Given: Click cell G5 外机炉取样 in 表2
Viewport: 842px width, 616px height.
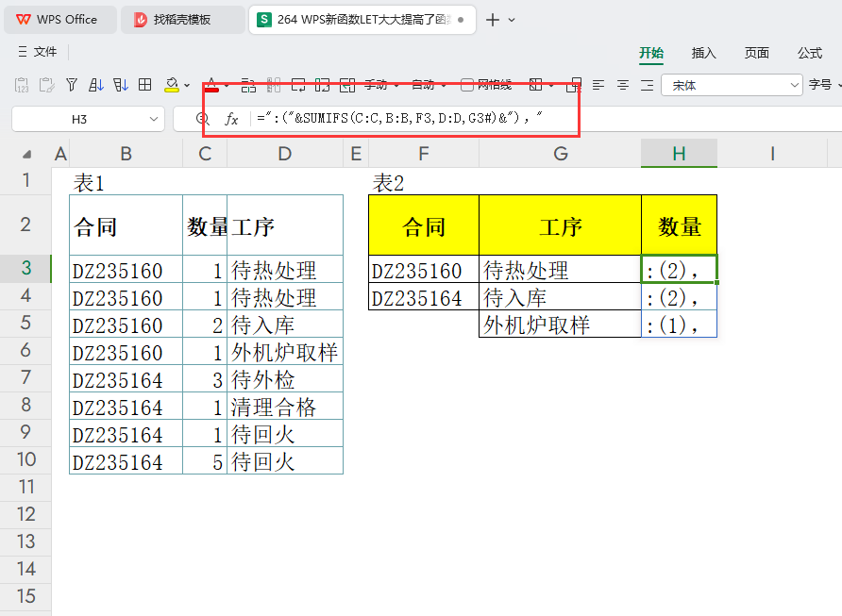Looking at the screenshot, I should click(560, 325).
